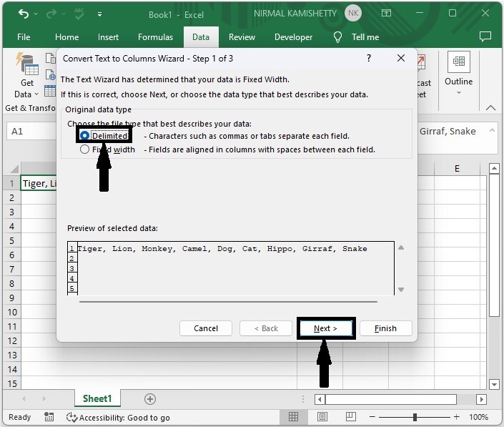504x427 pixels.
Task: Close the Convert Text to Columns wizard
Action: coord(401,58)
